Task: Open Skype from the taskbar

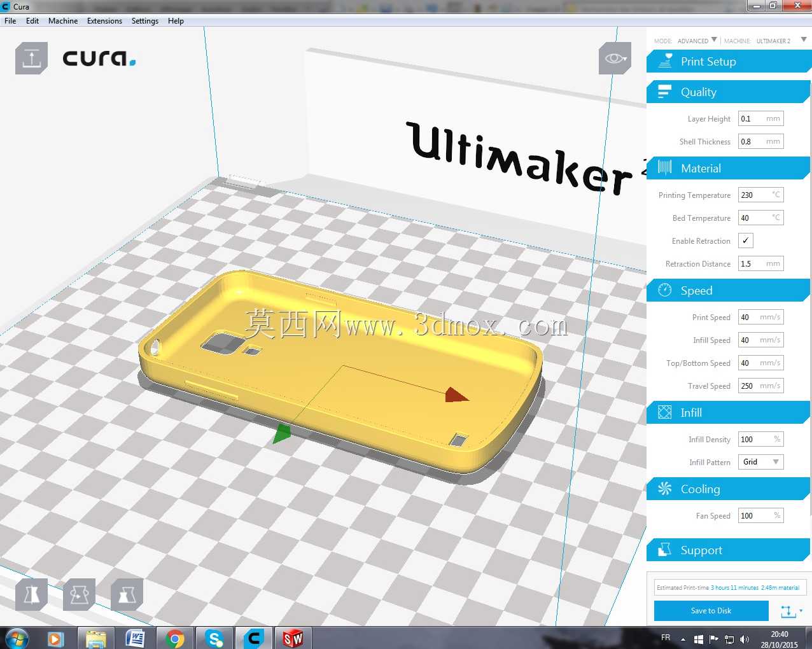Action: point(214,638)
